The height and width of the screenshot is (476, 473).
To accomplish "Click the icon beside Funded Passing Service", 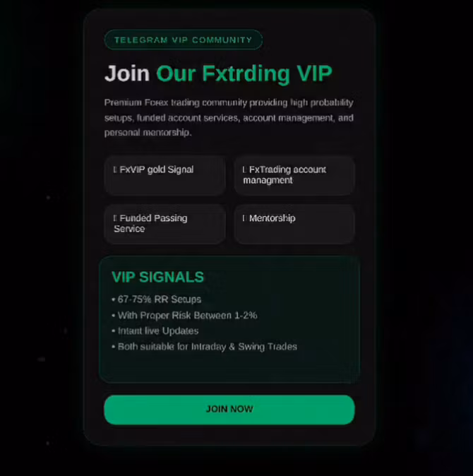I will click(x=115, y=218).
